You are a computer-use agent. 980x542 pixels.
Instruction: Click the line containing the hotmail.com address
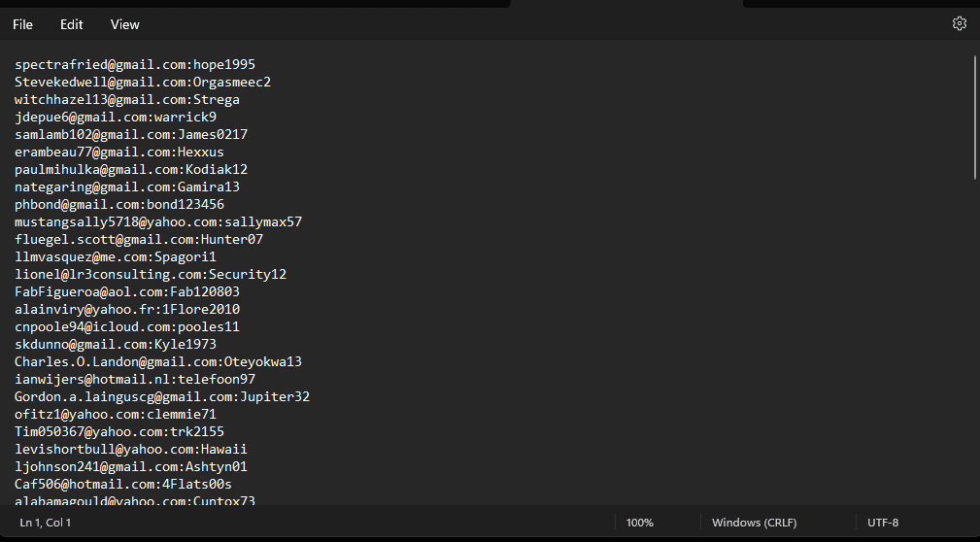[x=122, y=484]
